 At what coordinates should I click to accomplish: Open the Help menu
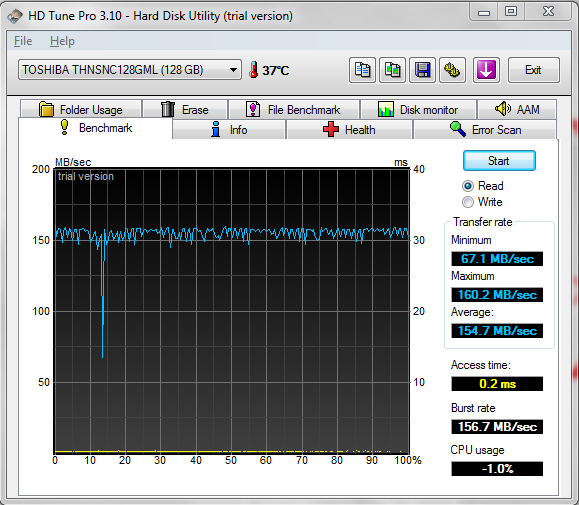pyautogui.click(x=62, y=41)
